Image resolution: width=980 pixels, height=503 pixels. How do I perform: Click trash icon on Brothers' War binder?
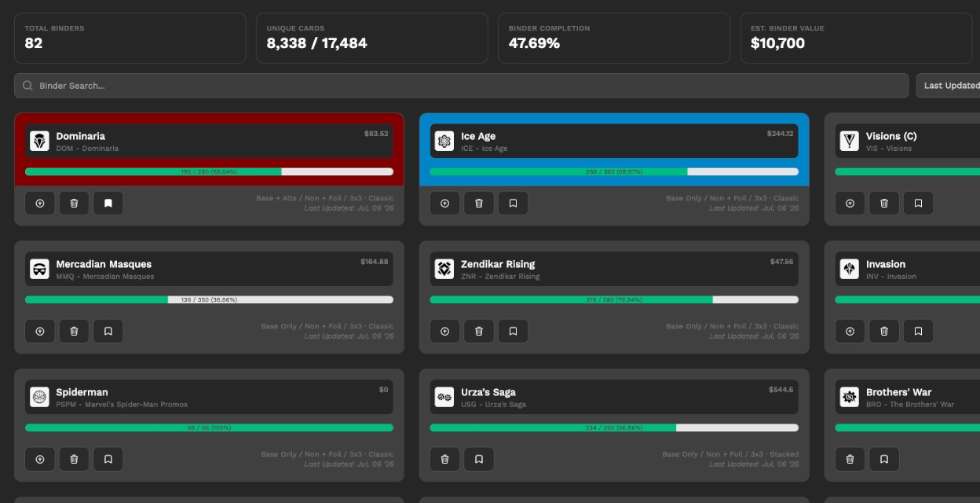(850, 460)
